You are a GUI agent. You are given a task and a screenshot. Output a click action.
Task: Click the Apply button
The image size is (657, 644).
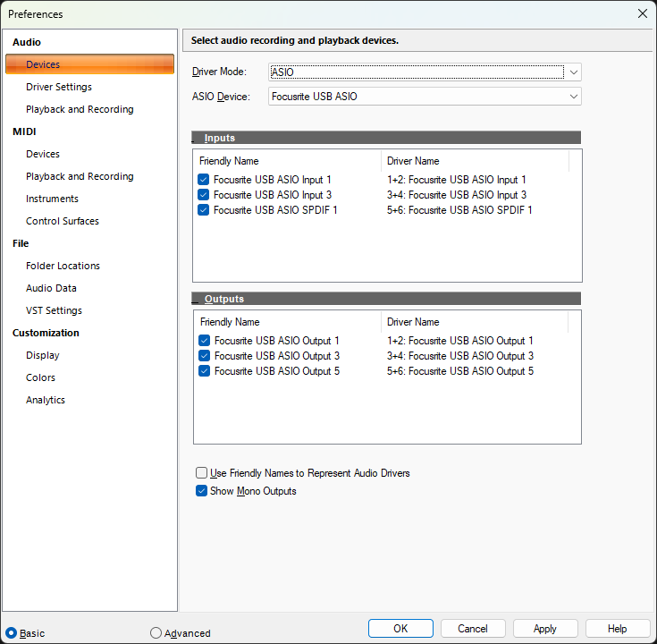545,629
